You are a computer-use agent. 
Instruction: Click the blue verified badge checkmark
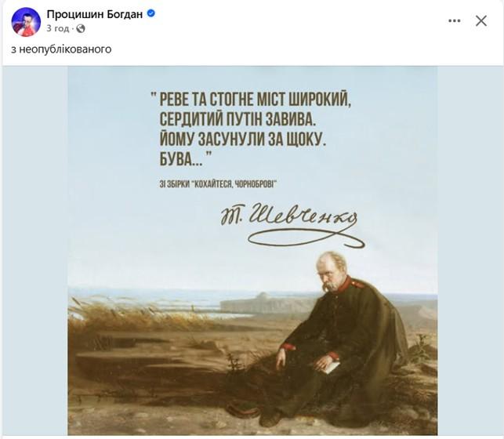point(151,13)
